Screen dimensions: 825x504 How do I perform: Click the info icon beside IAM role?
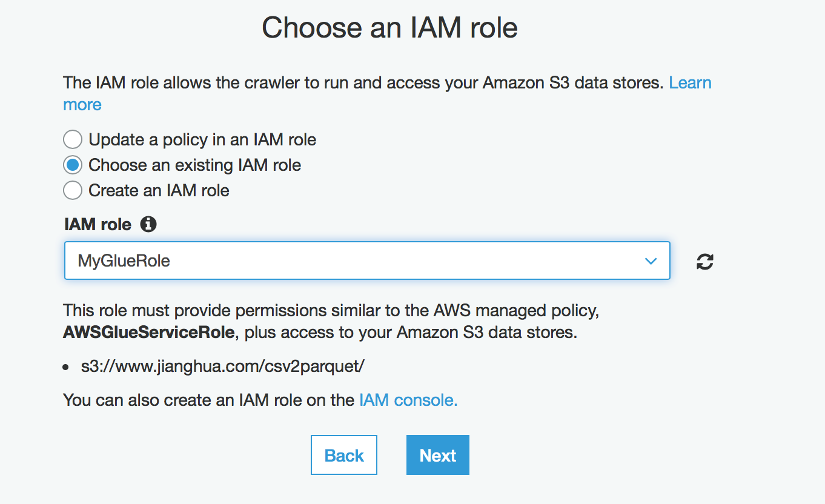click(x=148, y=225)
